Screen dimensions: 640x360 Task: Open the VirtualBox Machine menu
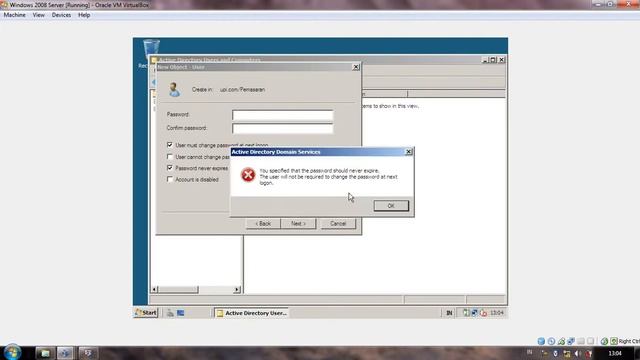[14, 15]
